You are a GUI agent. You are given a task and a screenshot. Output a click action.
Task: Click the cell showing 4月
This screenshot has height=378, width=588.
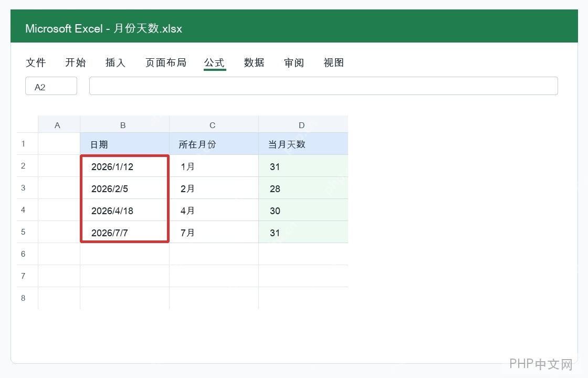(214, 211)
